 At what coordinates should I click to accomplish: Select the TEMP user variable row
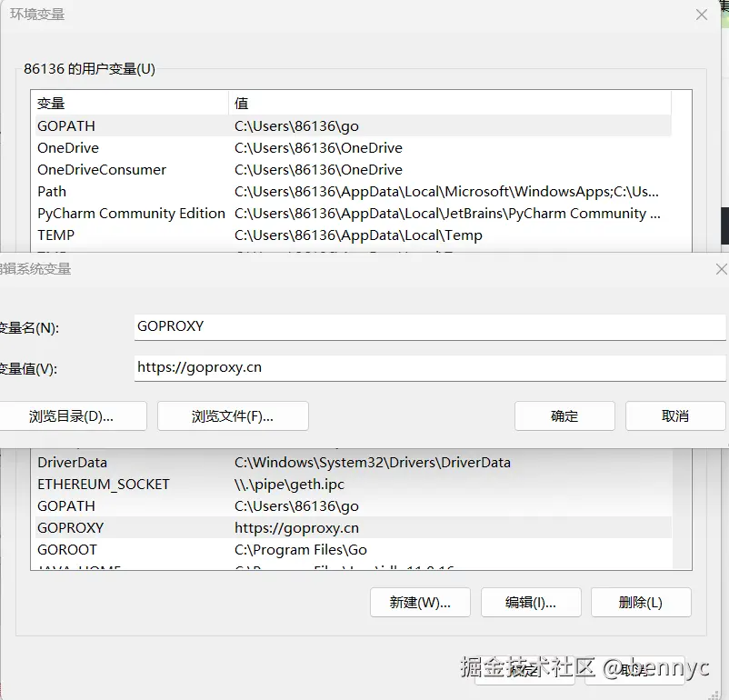click(x=354, y=235)
